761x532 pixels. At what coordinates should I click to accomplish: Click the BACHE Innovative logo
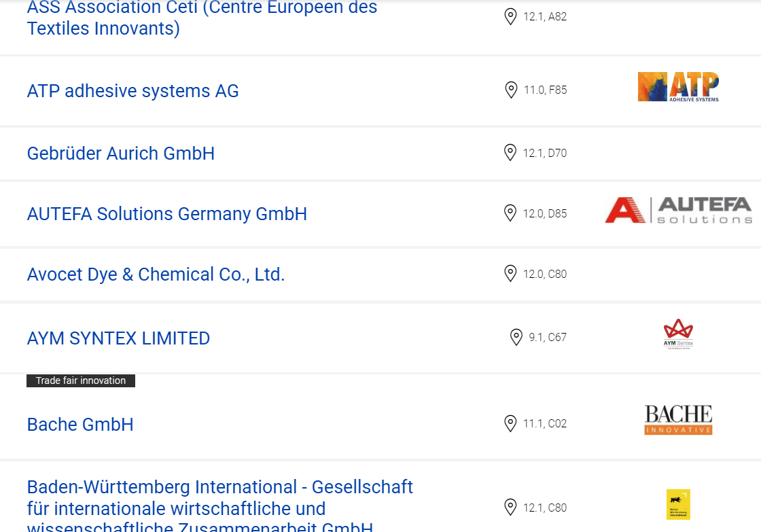679,419
